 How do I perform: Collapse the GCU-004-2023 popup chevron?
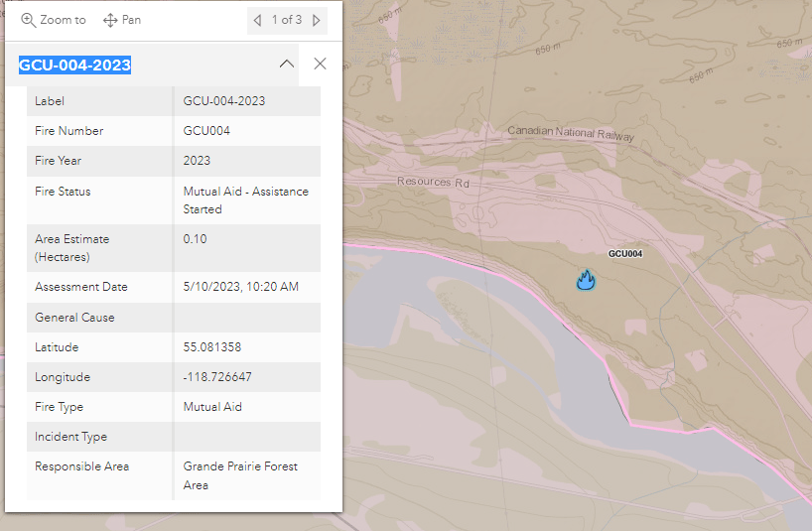click(286, 65)
